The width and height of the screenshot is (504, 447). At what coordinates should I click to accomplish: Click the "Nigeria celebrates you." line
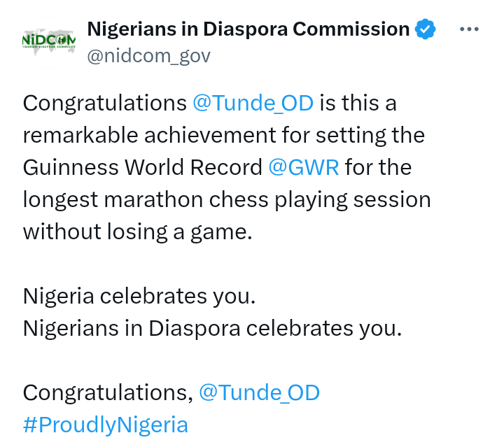coord(139,296)
